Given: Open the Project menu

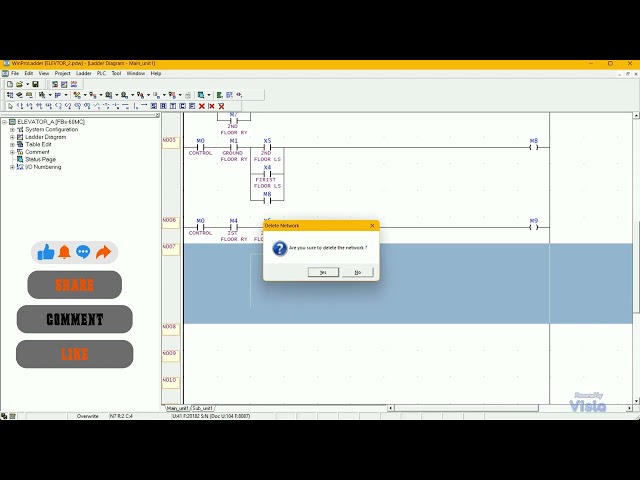Looking at the screenshot, I should point(62,73).
